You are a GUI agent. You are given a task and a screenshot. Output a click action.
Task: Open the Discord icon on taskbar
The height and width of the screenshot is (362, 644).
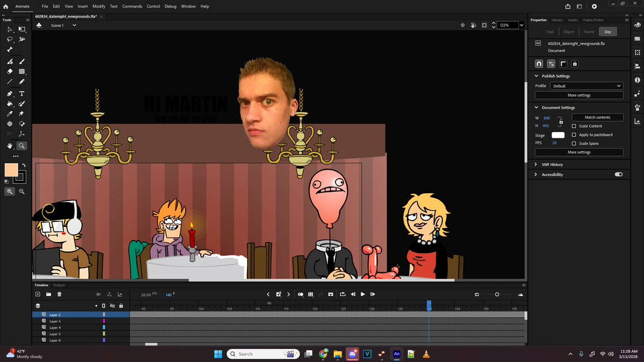tap(353, 354)
